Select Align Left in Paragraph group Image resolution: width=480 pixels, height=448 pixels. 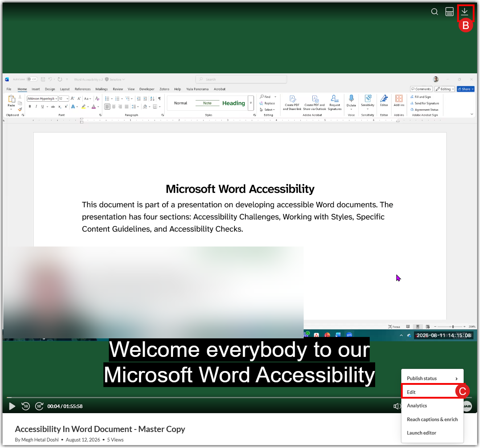click(x=107, y=107)
